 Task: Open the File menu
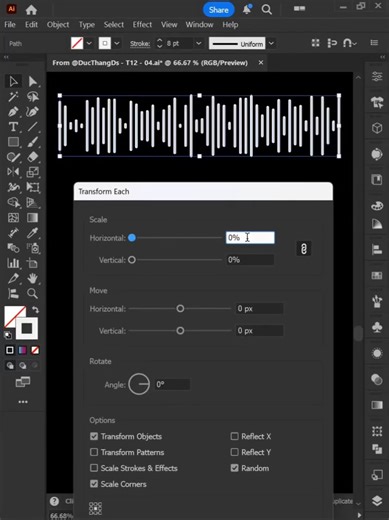(x=10, y=25)
